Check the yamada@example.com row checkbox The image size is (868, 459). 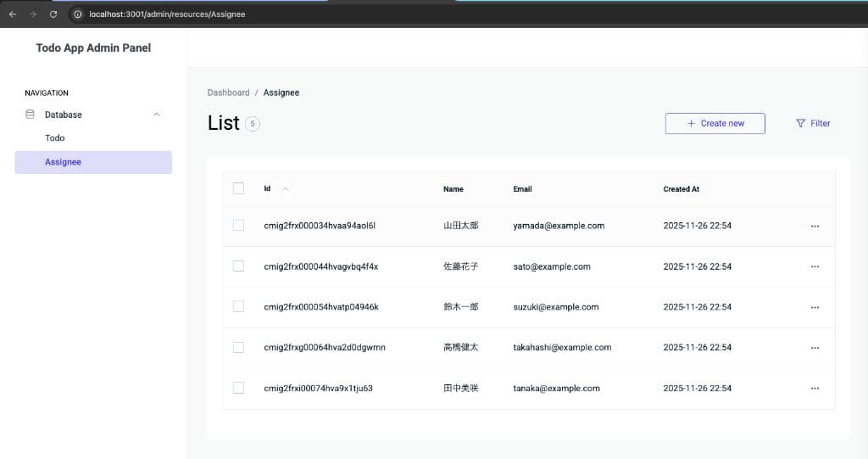[x=238, y=225]
